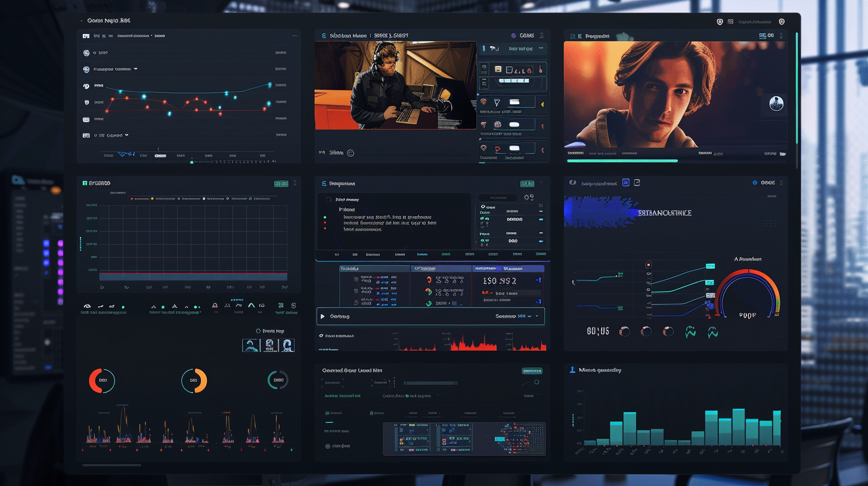Image resolution: width=868 pixels, height=486 pixels.
Task: Open the vertical dots menu of portrait video panel
Action: [781, 36]
